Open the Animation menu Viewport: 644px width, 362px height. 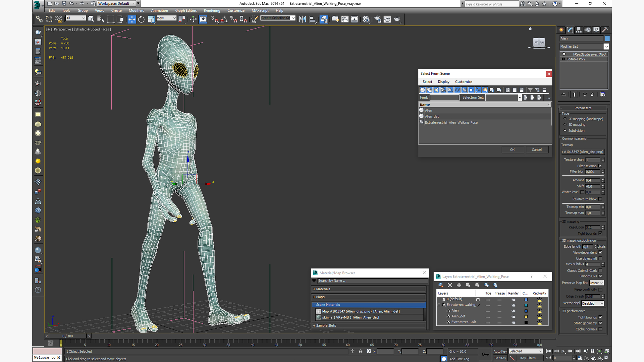(159, 11)
